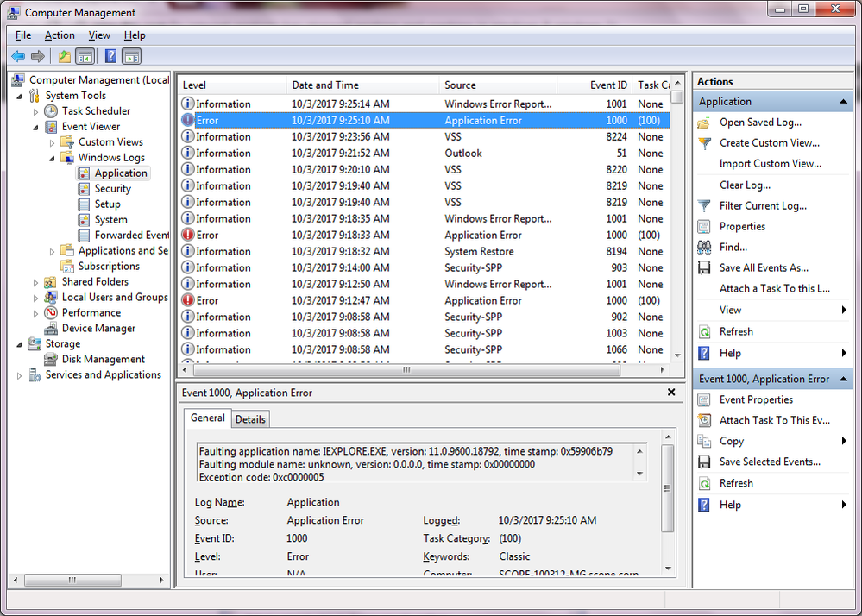Open the File menu
862x616 pixels.
(23, 35)
